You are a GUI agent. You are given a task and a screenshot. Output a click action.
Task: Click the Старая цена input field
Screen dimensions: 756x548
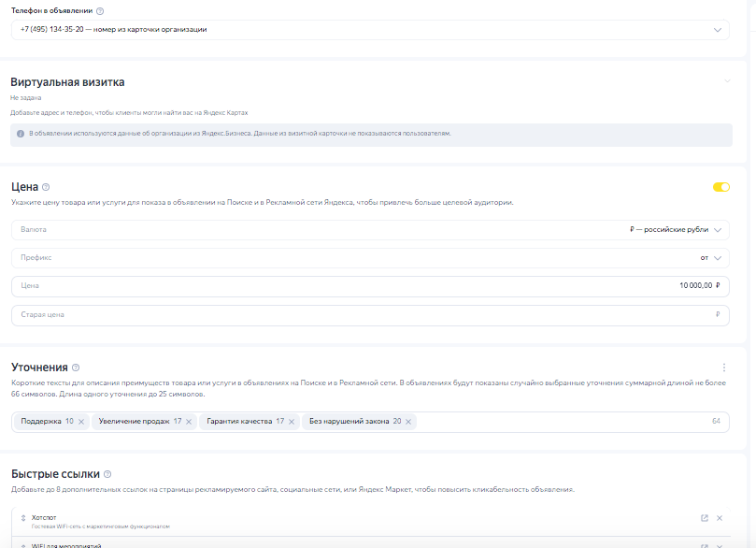[x=370, y=315]
